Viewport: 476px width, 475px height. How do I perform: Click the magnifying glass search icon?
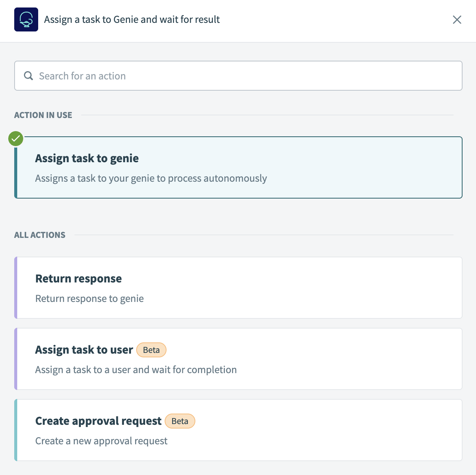click(28, 76)
